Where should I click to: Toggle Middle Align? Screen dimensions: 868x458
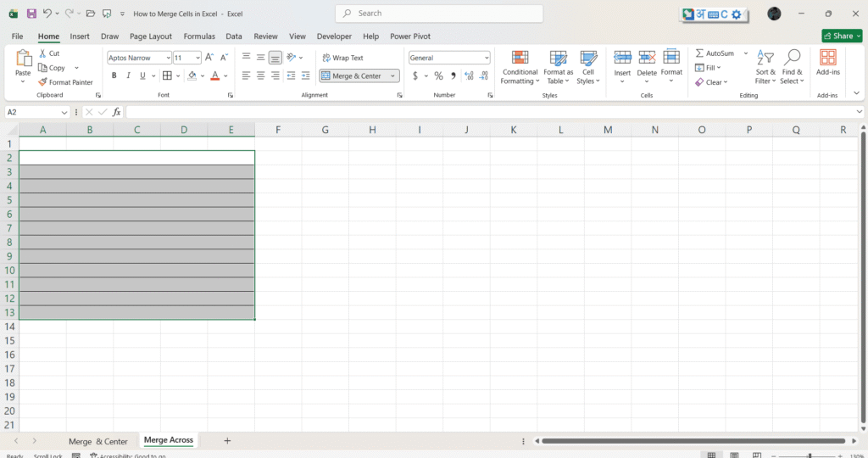261,57
